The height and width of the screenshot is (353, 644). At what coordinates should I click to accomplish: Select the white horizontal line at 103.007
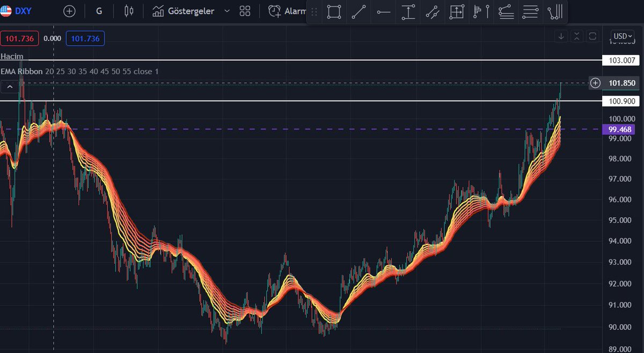coord(301,60)
